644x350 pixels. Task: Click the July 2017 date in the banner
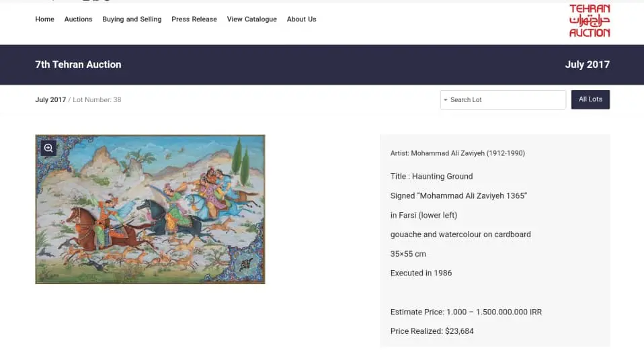[x=588, y=64]
